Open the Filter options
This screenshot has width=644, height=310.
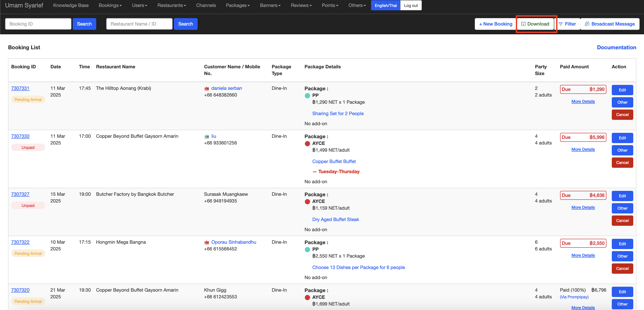[567, 24]
